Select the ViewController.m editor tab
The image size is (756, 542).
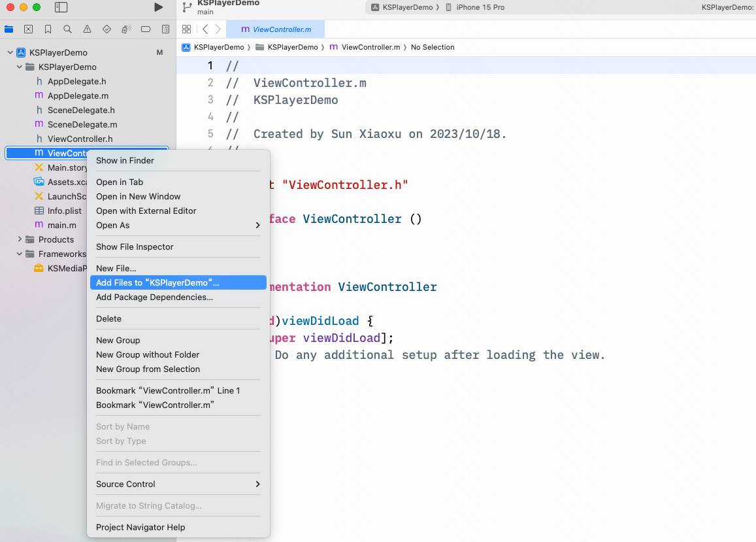276,29
